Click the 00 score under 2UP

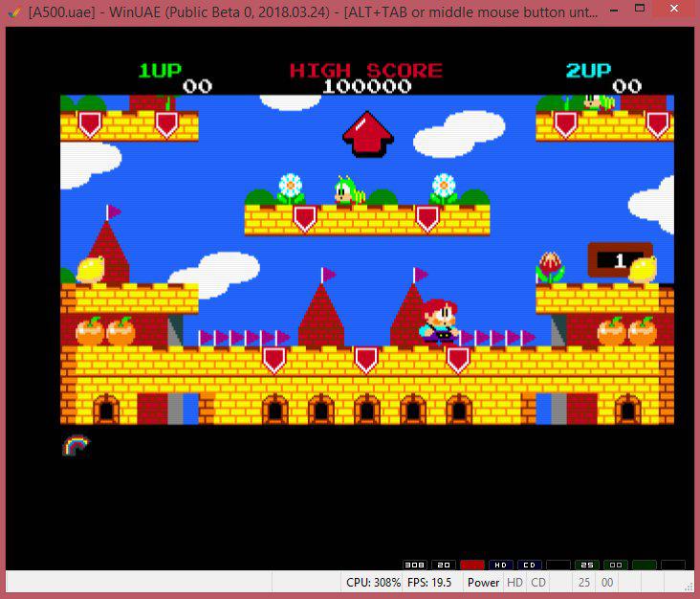626,86
